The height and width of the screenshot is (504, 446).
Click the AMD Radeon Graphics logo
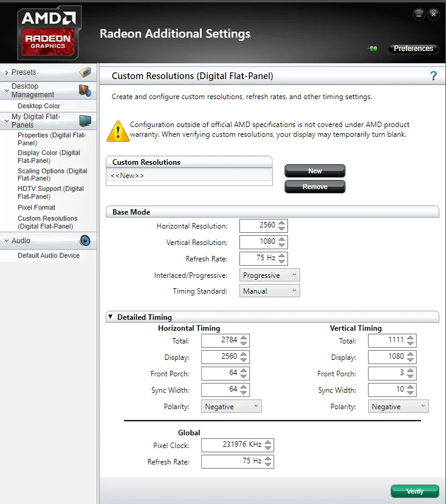48,34
